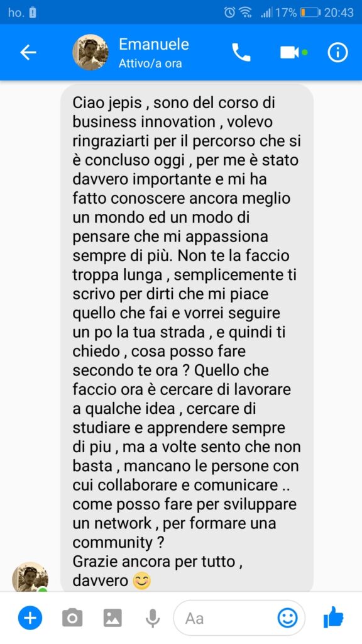Open the blue plus attachments menu
Screen dimensions: 362x644
[30, 618]
